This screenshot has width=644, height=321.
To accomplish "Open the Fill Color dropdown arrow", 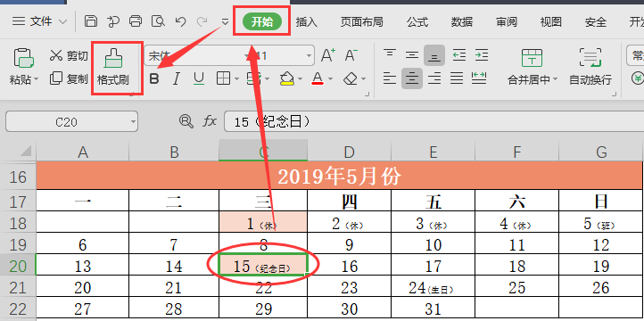I will [300, 78].
